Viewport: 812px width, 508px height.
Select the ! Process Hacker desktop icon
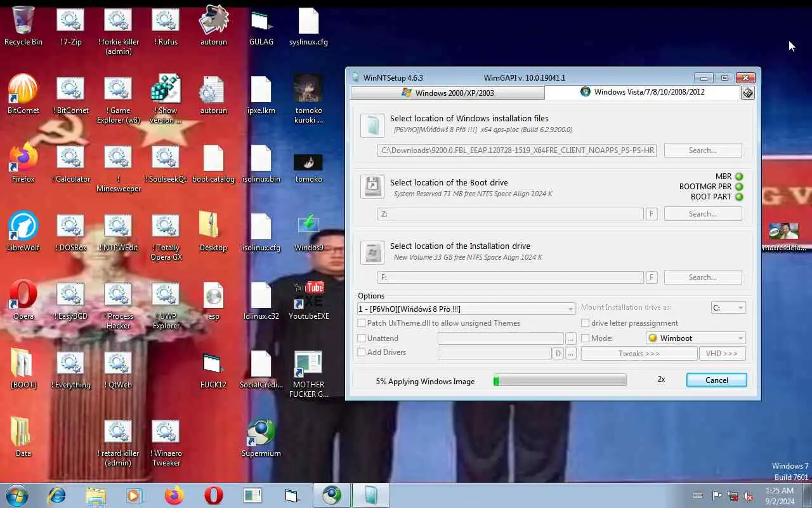[x=118, y=306]
